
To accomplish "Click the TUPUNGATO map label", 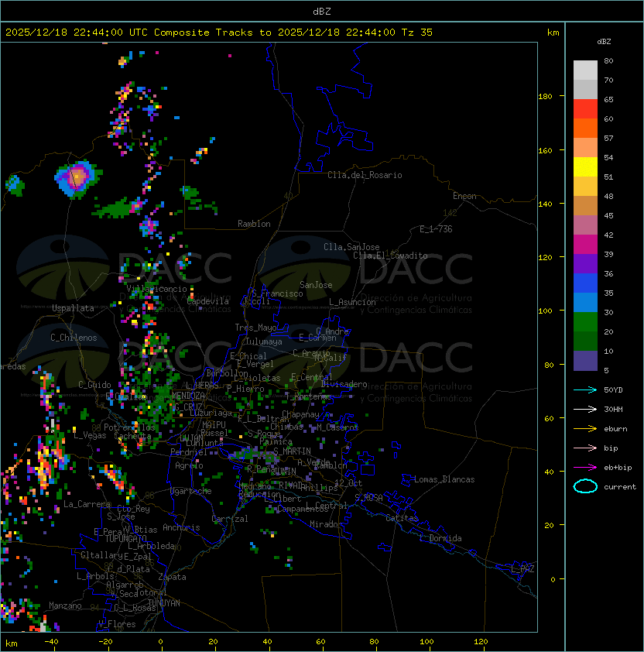I will point(125,538).
